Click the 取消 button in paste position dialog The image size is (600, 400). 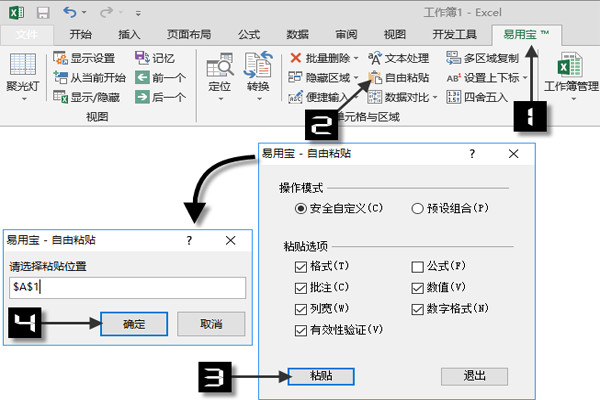(x=211, y=324)
